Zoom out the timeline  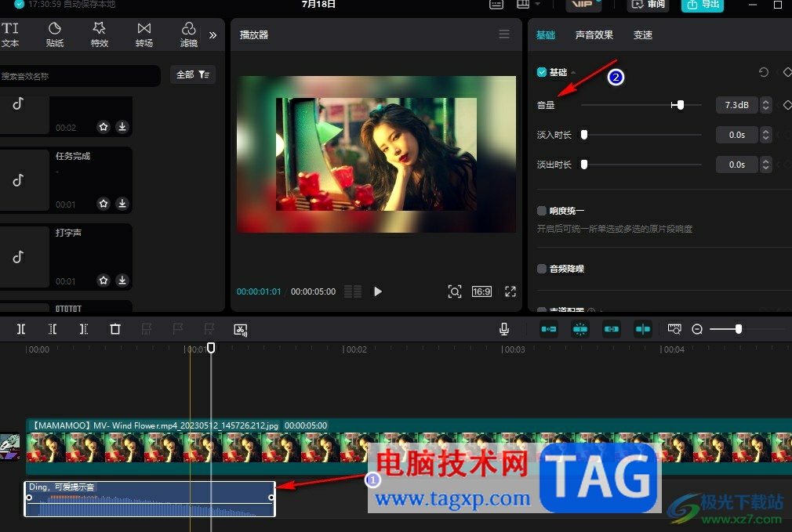click(x=697, y=329)
